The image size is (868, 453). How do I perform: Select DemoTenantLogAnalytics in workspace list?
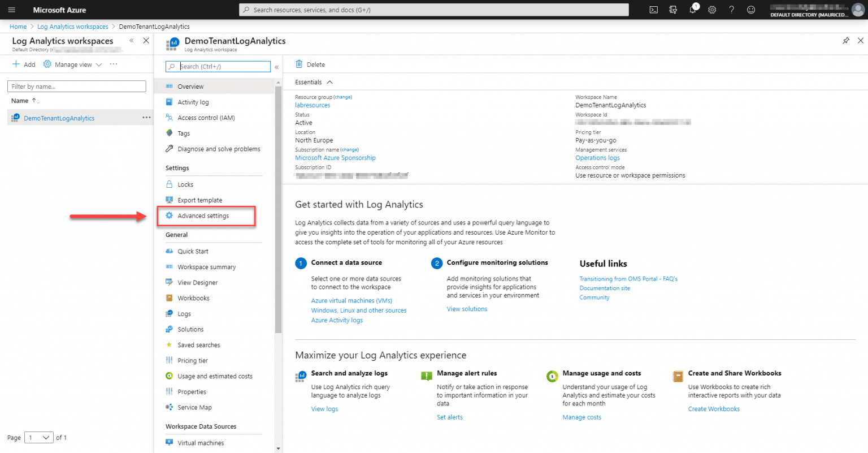coord(59,118)
